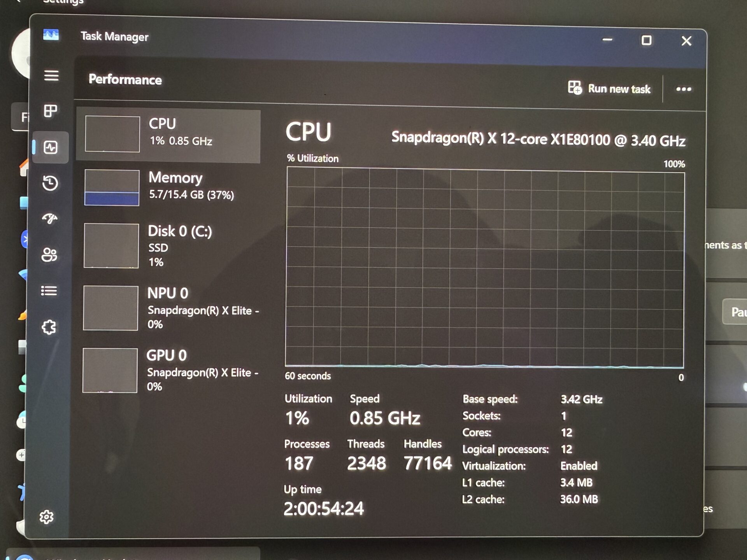This screenshot has width=747, height=560.
Task: Open the Processes view icon
Action: [51, 110]
